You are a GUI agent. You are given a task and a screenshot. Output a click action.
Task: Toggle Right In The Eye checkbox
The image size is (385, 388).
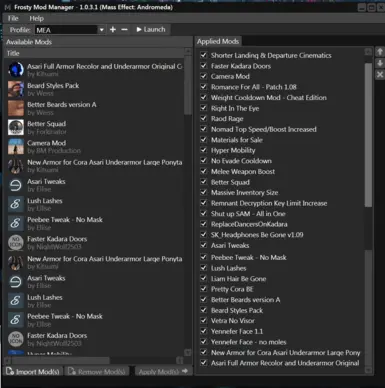click(203, 108)
